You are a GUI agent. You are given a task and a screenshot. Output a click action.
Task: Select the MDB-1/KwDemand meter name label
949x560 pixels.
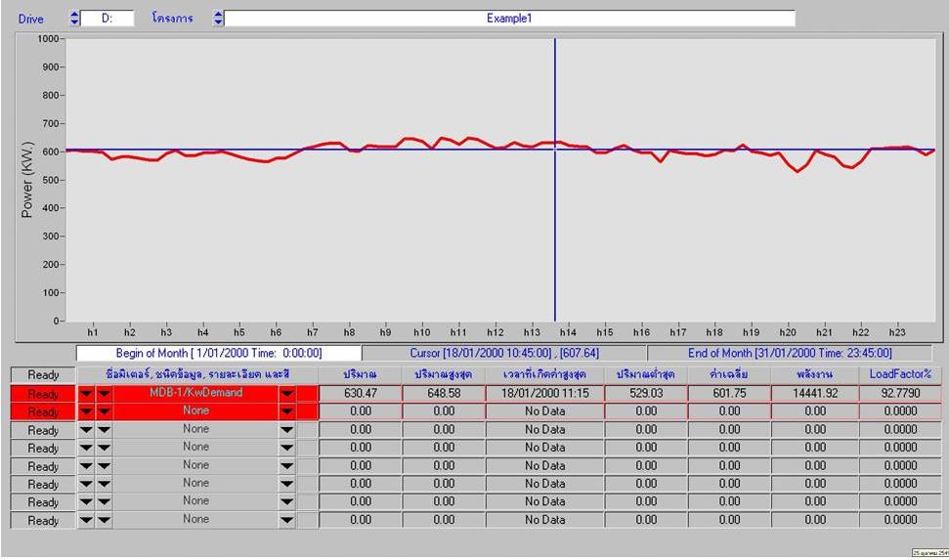(195, 393)
